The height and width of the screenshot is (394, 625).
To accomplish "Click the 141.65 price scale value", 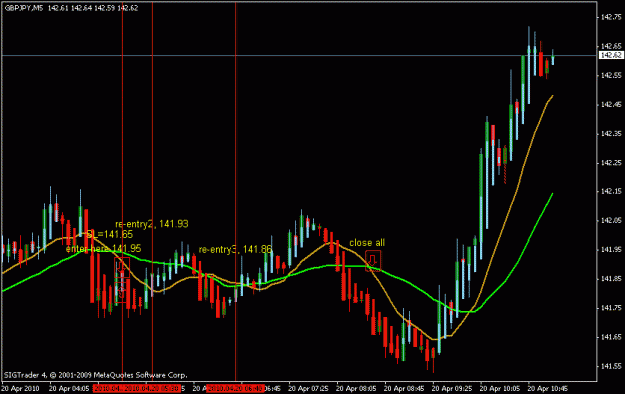I will (x=611, y=337).
